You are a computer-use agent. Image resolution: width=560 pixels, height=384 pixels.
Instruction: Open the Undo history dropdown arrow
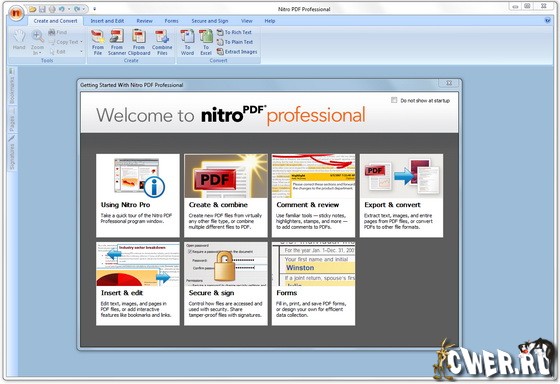[69, 9]
